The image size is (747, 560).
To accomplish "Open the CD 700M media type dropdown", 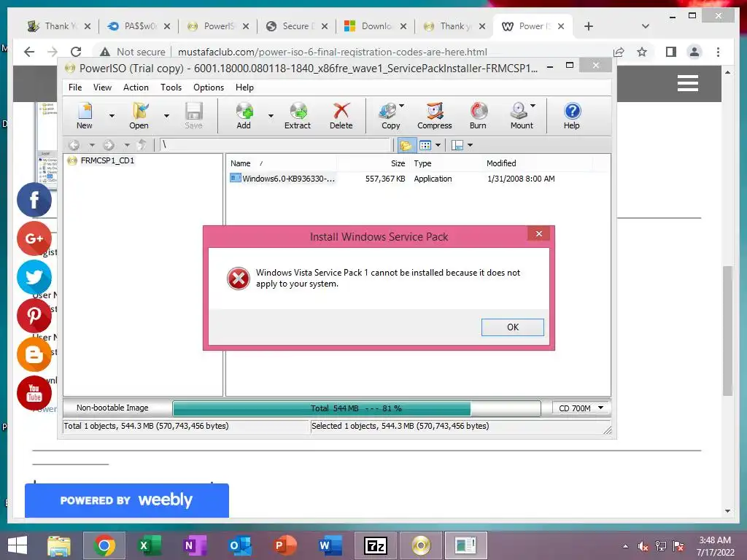I will pyautogui.click(x=581, y=408).
